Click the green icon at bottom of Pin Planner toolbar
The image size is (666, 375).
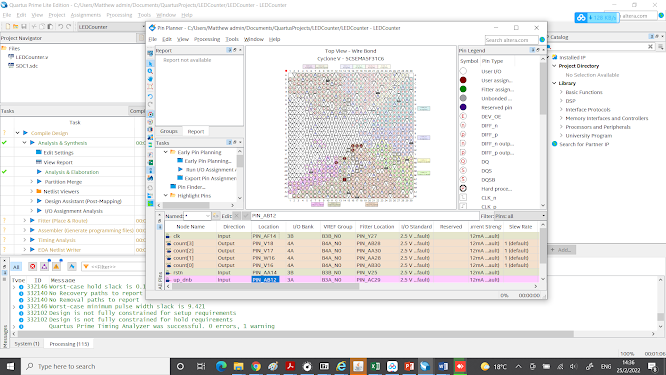click(150, 204)
